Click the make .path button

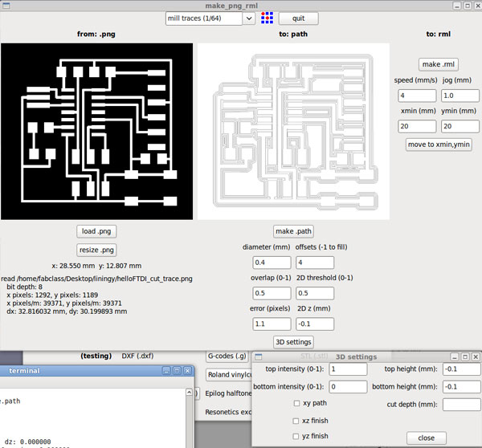tap(293, 231)
